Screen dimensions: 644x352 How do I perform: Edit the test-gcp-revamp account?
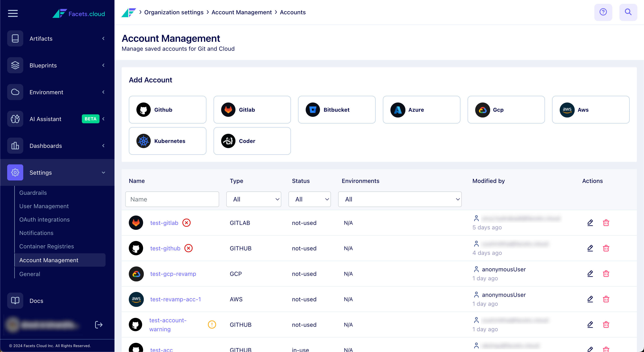click(590, 274)
